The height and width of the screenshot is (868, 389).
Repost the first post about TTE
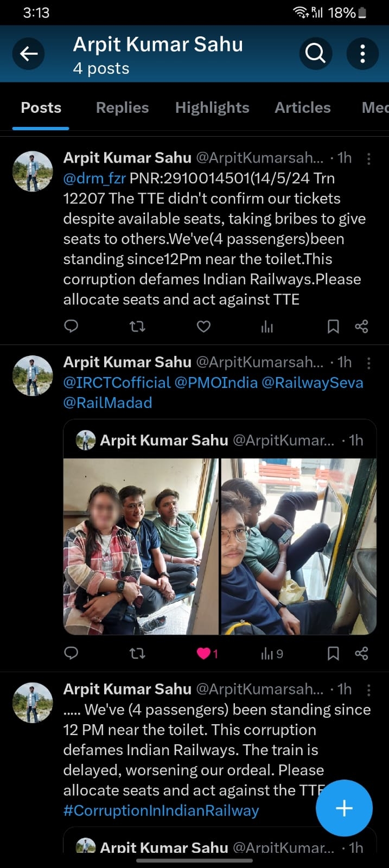point(137,326)
